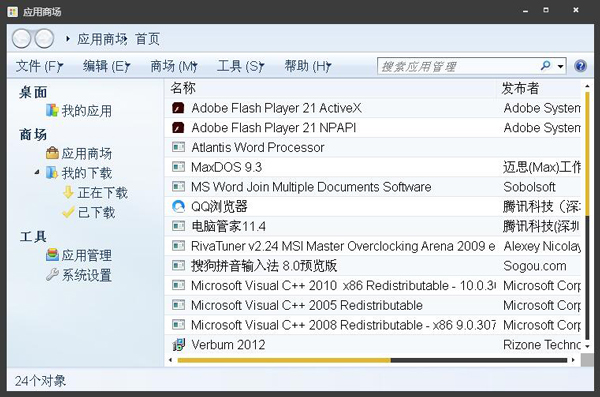
Task: Click the horizontal scrollbar yellow thumb
Action: [x=284, y=360]
